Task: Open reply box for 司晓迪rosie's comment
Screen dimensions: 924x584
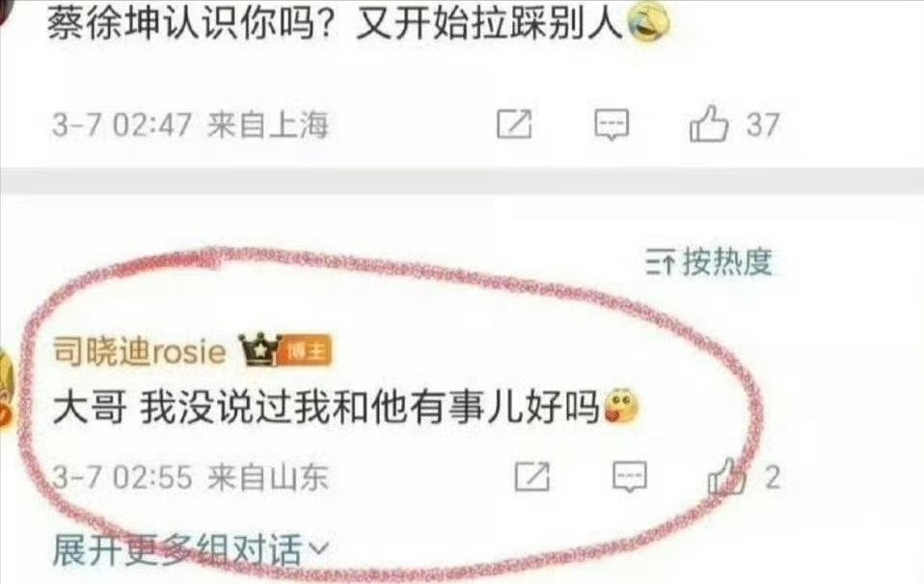Action: (630, 476)
